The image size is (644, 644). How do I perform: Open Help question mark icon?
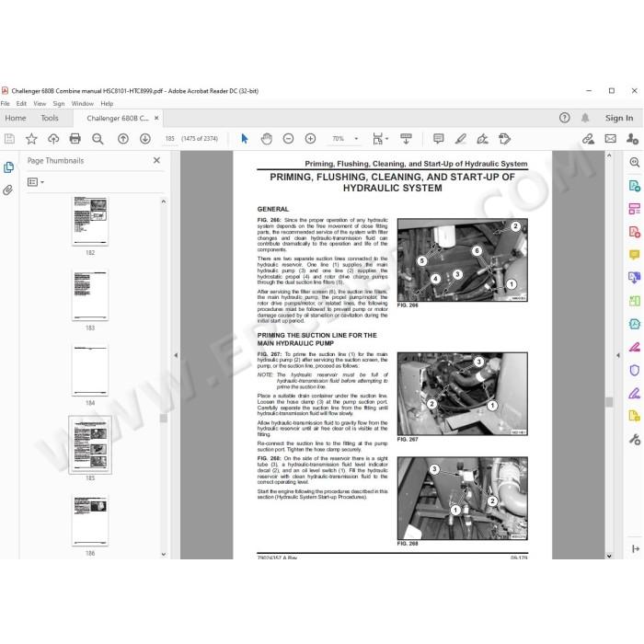point(564,118)
